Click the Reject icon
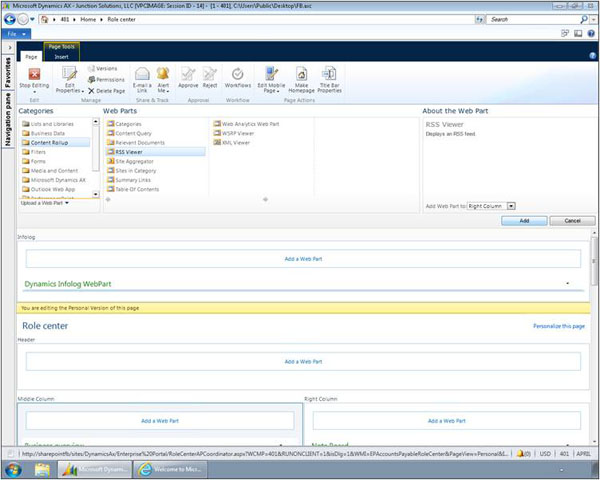This screenshot has width=600, height=480. coord(210,73)
